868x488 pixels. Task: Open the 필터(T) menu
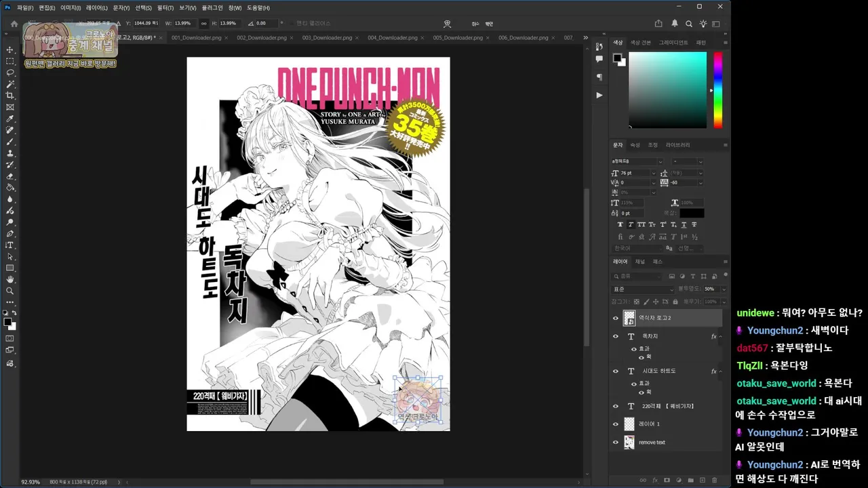165,7
